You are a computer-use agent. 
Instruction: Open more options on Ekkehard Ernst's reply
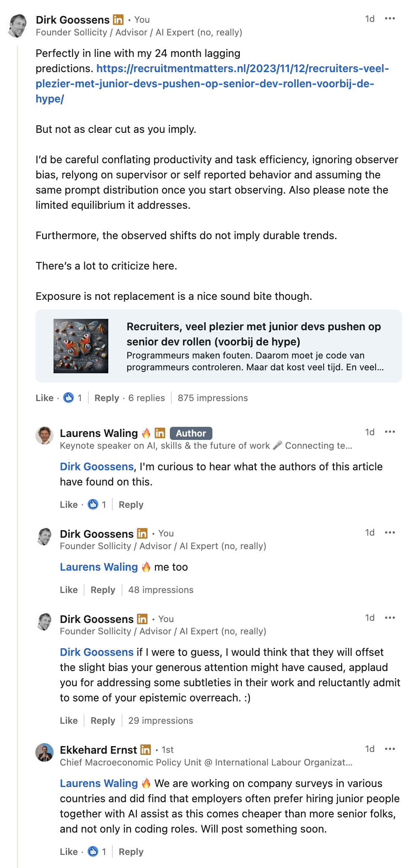point(390,749)
